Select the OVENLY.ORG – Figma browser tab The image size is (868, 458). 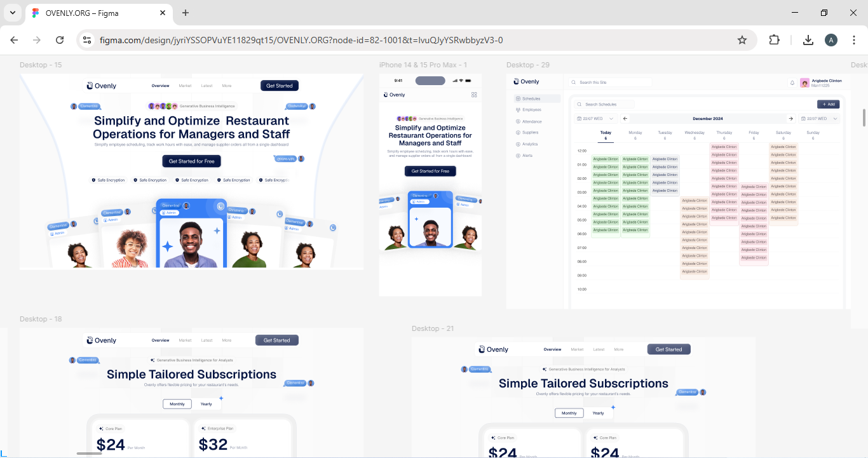pos(98,13)
